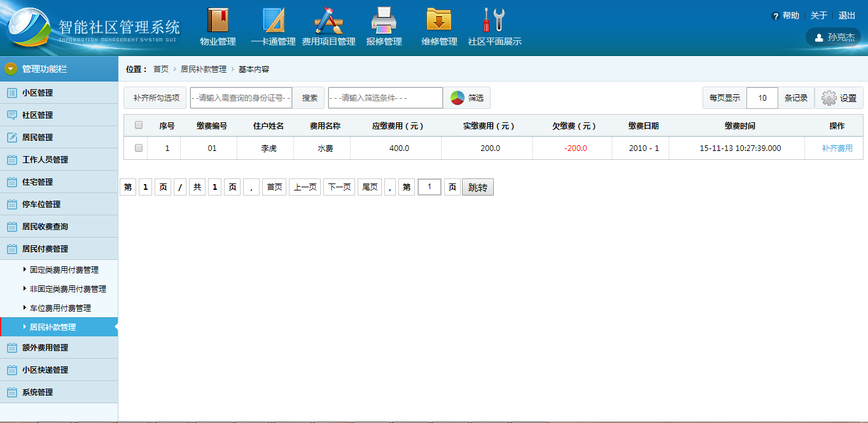Click the 社区管理 chat bubble icon

(x=11, y=115)
